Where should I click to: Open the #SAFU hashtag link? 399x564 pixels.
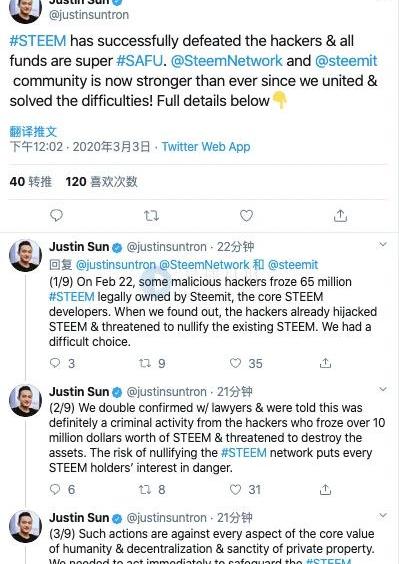pos(140,60)
